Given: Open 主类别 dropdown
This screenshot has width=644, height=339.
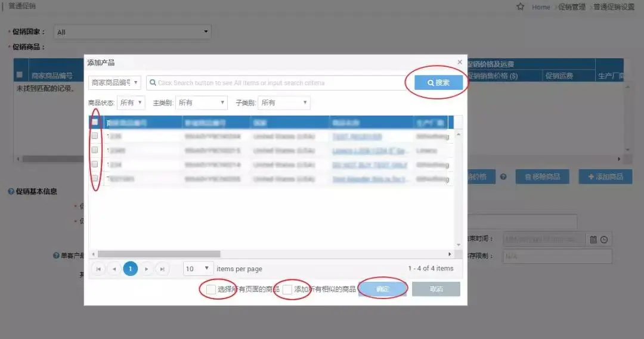Looking at the screenshot, I should tap(202, 102).
